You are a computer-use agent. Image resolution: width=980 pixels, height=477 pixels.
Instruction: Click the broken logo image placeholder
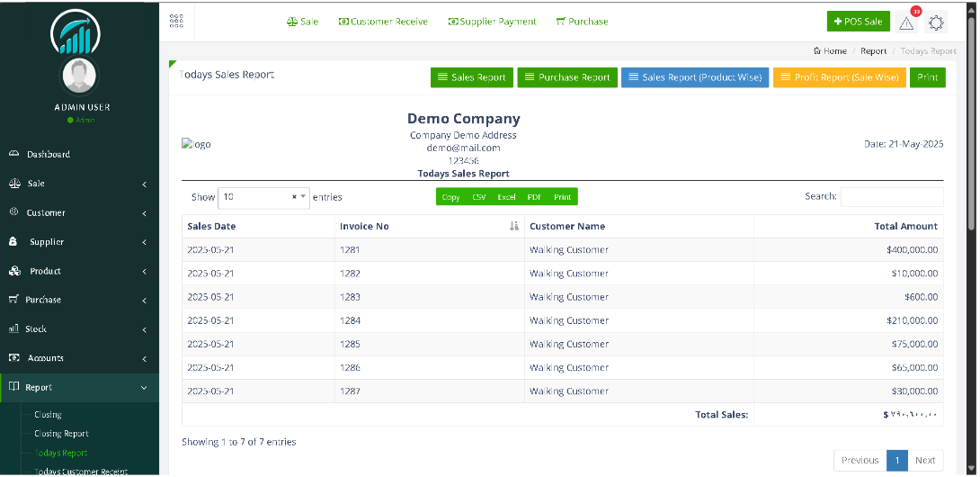pos(196,144)
